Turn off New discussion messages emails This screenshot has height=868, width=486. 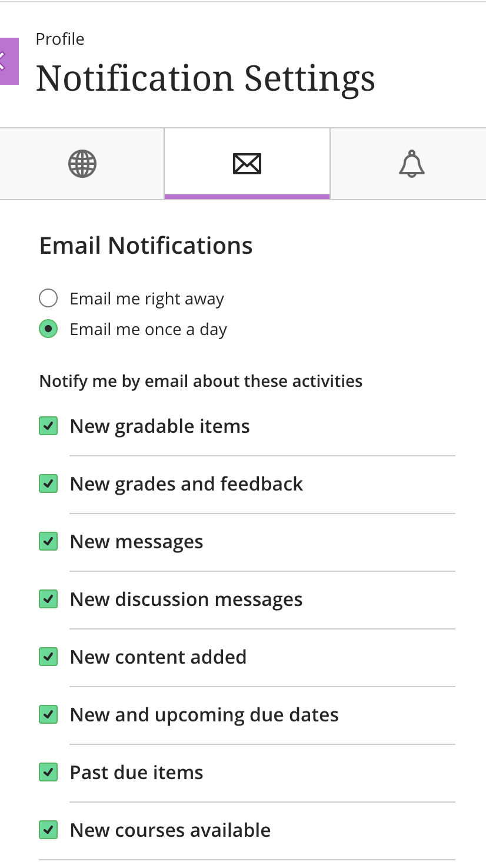click(48, 599)
